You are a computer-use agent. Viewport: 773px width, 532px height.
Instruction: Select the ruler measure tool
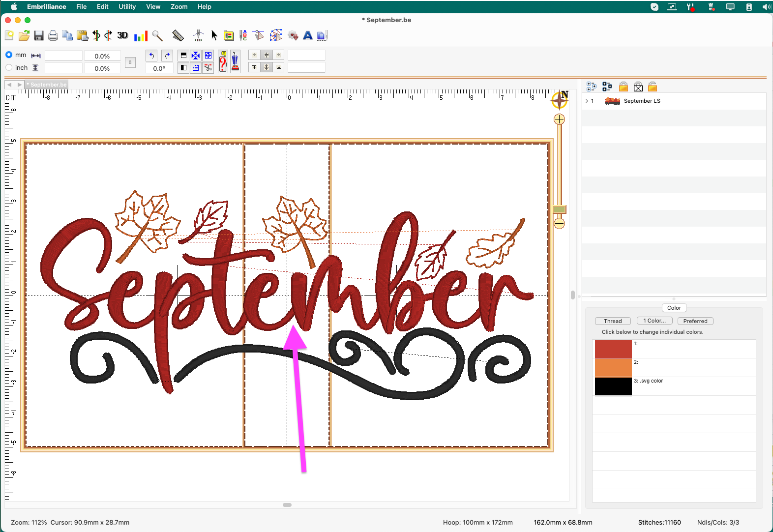click(178, 35)
